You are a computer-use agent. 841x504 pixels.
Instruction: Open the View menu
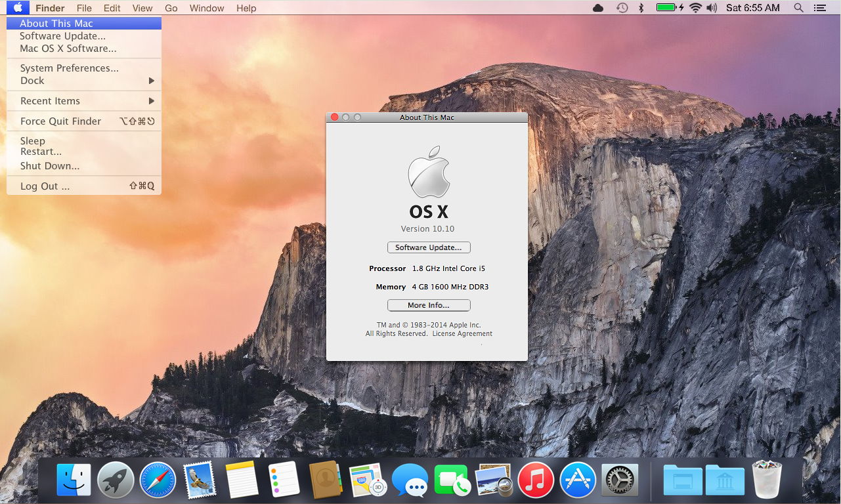142,8
